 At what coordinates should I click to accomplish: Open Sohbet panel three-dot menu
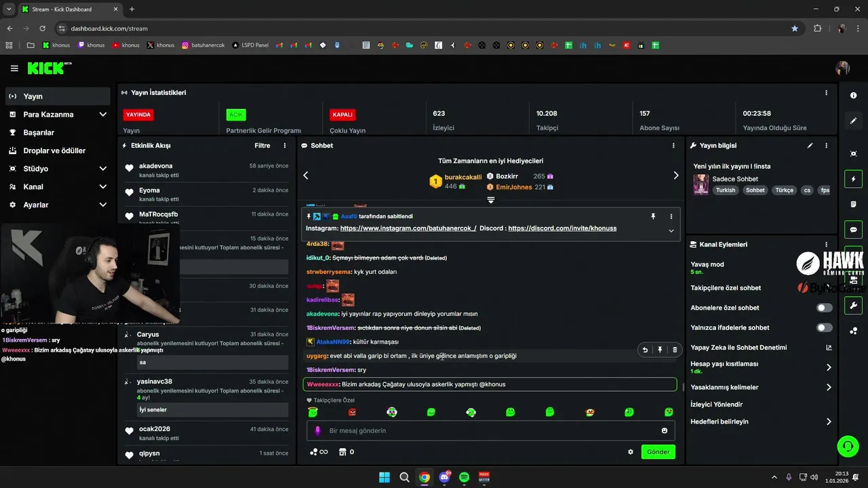(x=673, y=146)
